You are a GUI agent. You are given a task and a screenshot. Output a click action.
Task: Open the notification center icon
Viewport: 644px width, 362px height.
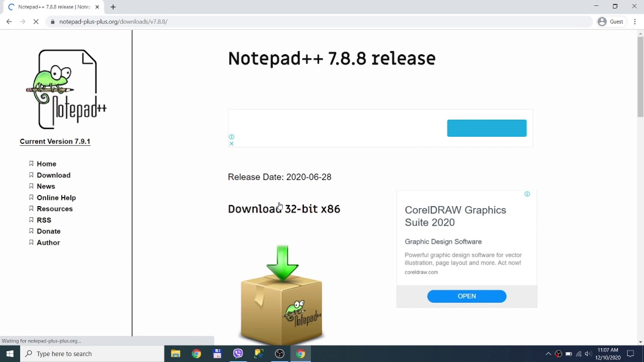pyautogui.click(x=631, y=354)
